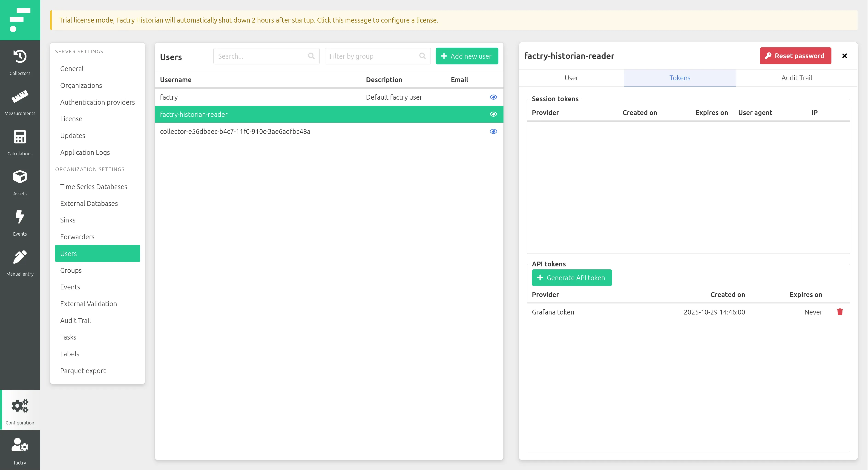The height and width of the screenshot is (470, 868).
Task: Focus the Filter by group field
Action: tap(377, 56)
